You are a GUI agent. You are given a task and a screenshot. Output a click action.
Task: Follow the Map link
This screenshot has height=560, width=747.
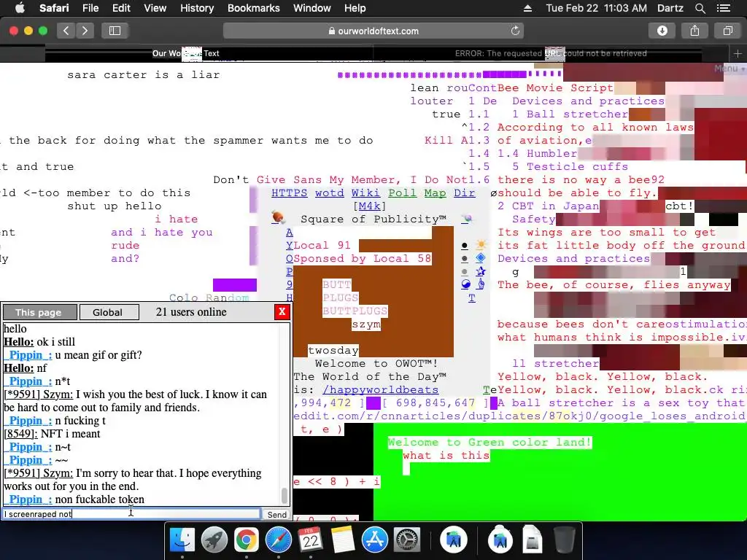click(x=435, y=192)
